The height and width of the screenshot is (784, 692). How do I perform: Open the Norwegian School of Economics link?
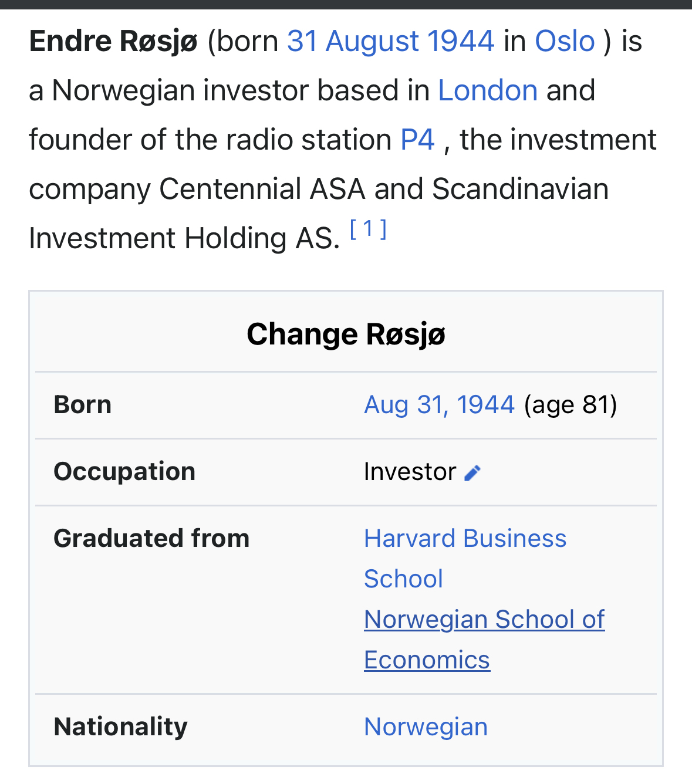tap(484, 620)
